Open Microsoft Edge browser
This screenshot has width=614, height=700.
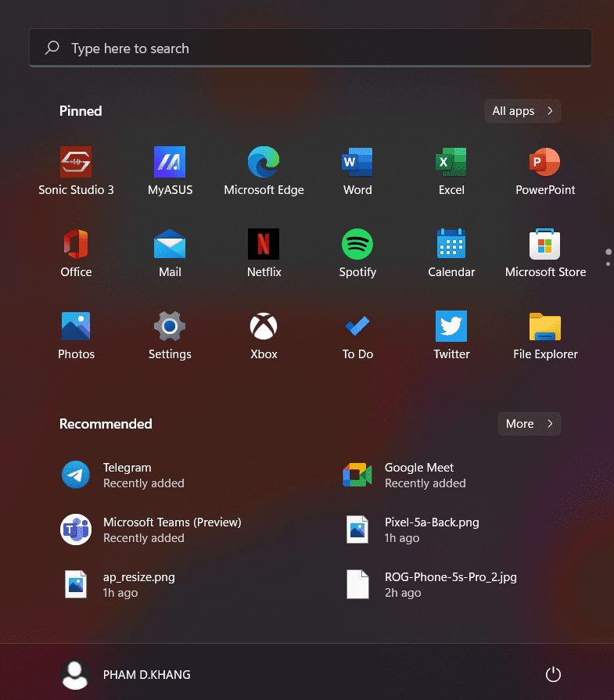(x=264, y=171)
